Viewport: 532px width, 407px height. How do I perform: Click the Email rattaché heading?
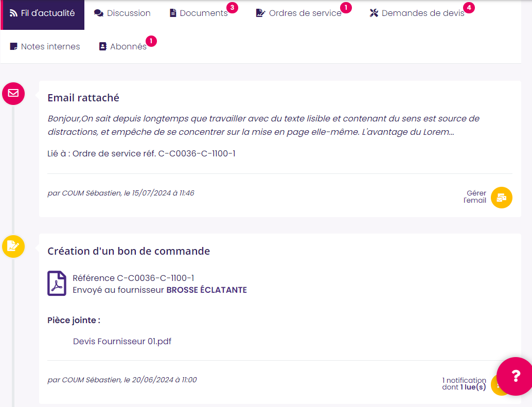pos(83,98)
